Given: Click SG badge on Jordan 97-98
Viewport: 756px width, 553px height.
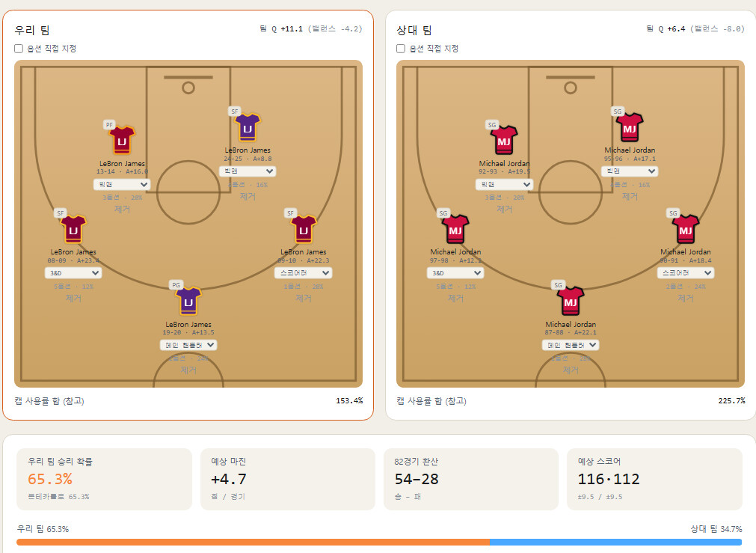Looking at the screenshot, I should click(x=443, y=213).
